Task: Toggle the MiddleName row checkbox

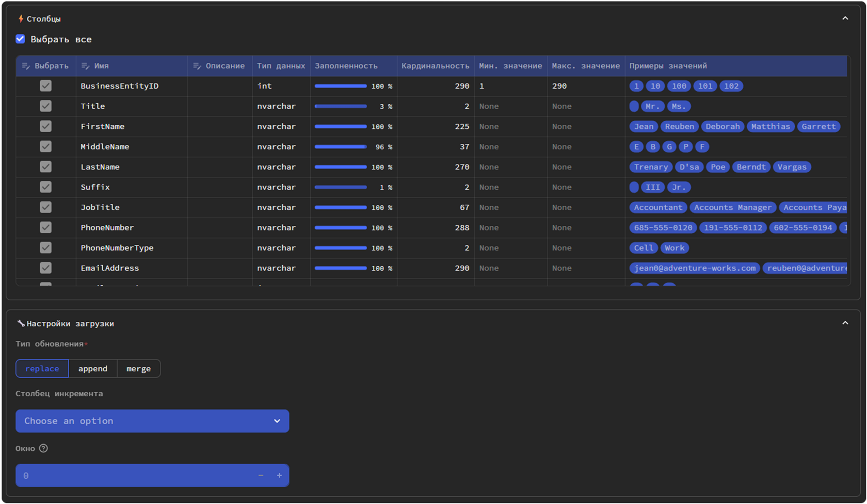Action: point(45,147)
